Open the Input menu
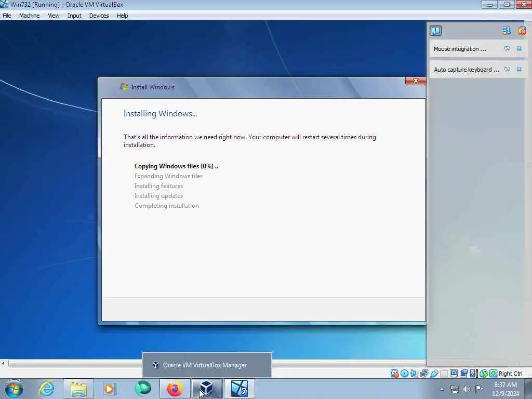Viewport: 532px width, 399px height. [74, 16]
